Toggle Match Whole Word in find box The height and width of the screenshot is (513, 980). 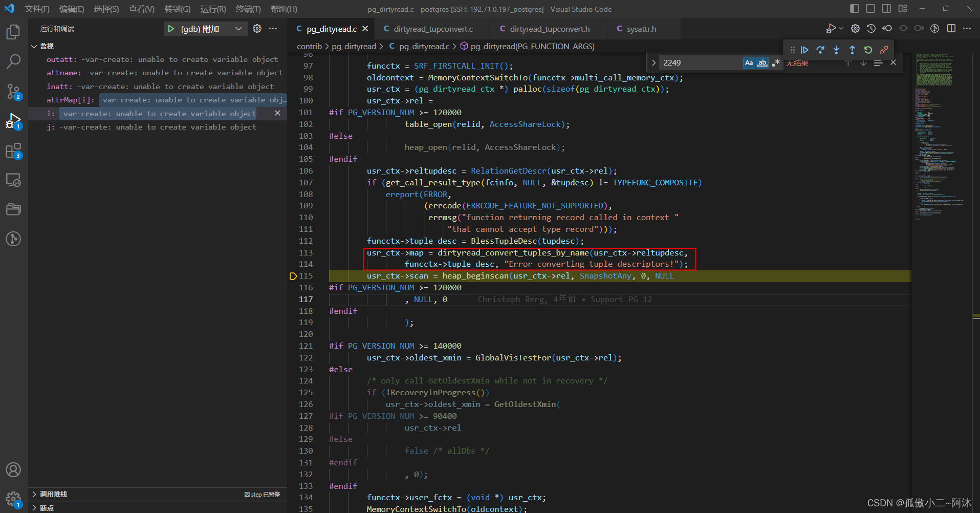[x=762, y=62]
